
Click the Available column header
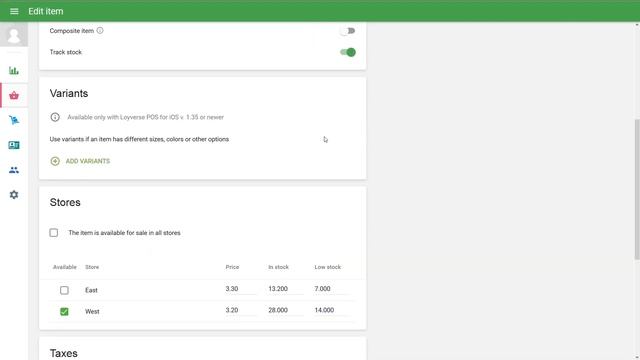point(64,267)
